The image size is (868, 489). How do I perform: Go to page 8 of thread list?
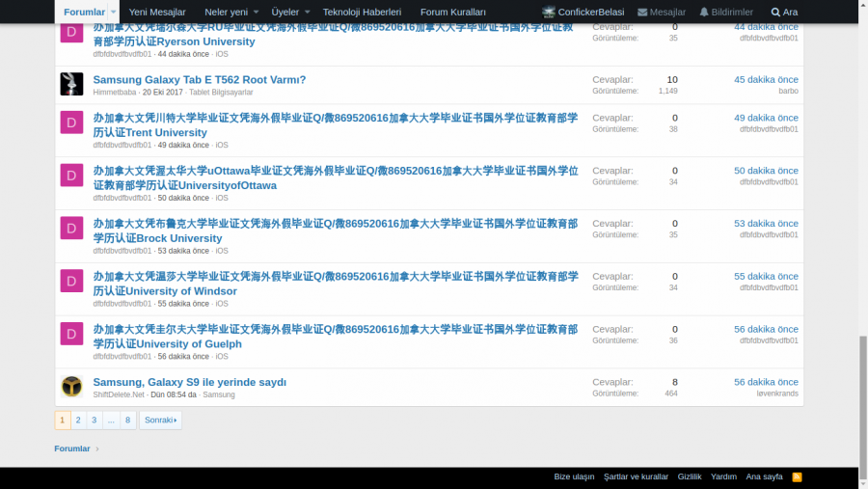[128, 420]
